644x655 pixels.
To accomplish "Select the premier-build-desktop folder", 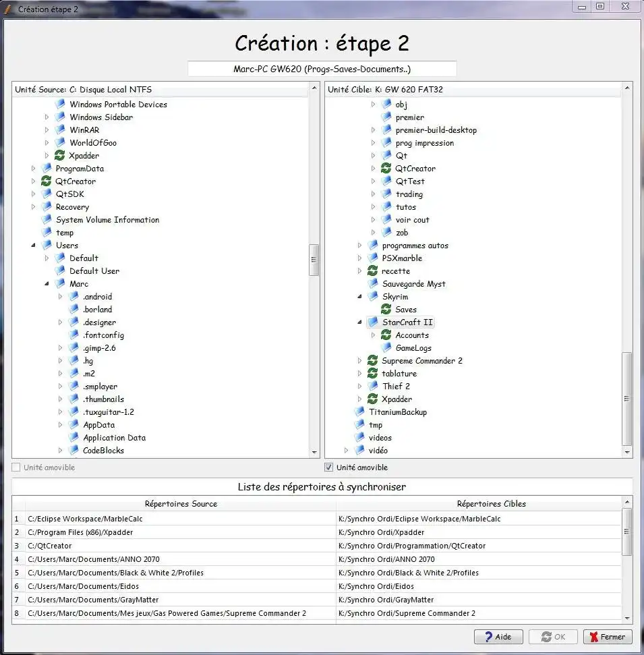I will coord(436,130).
